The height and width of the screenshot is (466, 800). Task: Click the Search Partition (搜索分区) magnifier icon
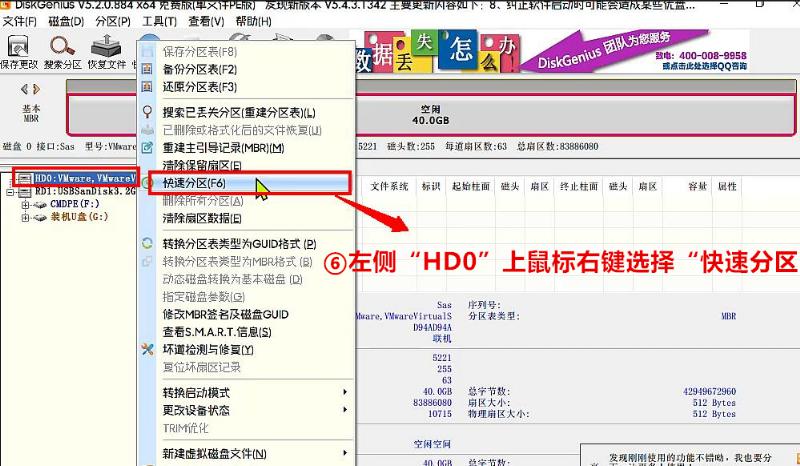pos(61,47)
